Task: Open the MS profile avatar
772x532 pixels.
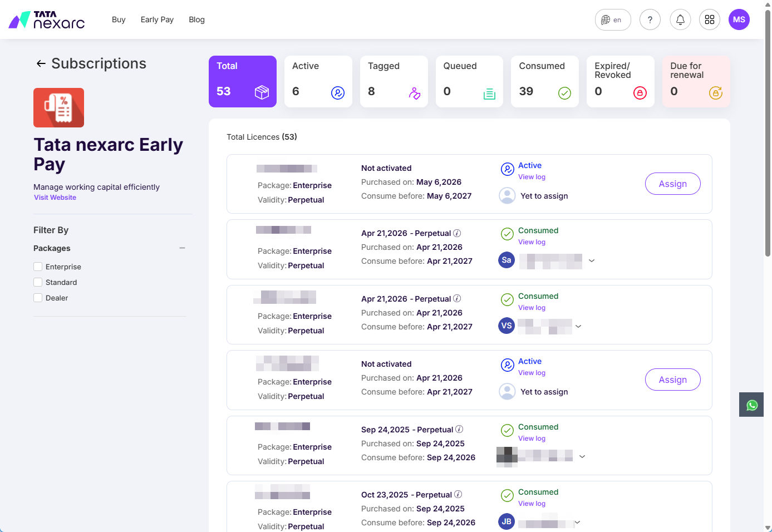Action: 739,19
